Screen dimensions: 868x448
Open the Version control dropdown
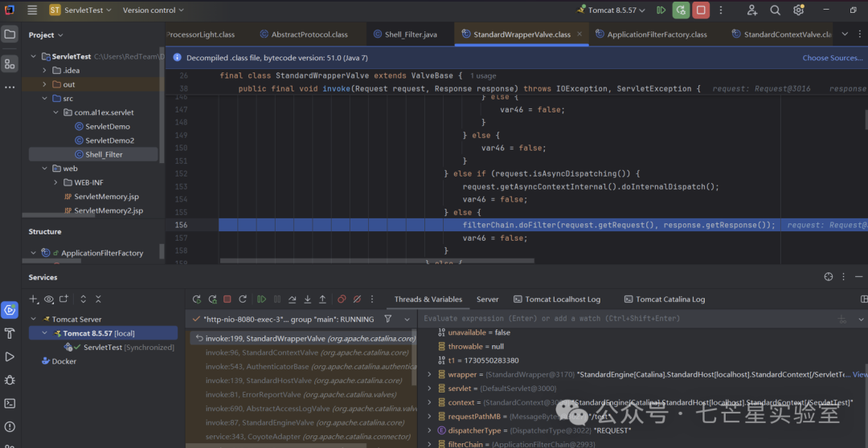point(154,10)
